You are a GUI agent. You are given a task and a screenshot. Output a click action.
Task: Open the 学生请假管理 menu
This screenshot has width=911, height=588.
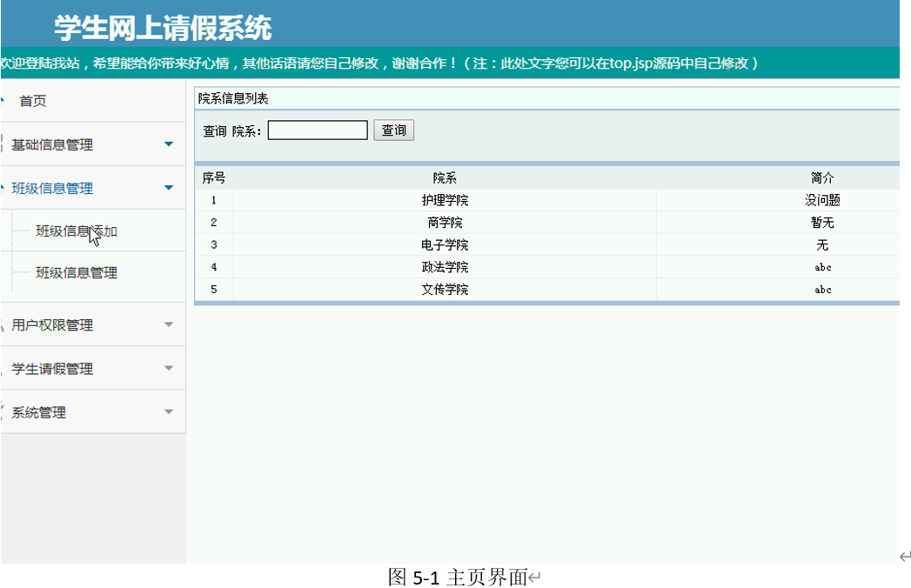click(x=52, y=369)
